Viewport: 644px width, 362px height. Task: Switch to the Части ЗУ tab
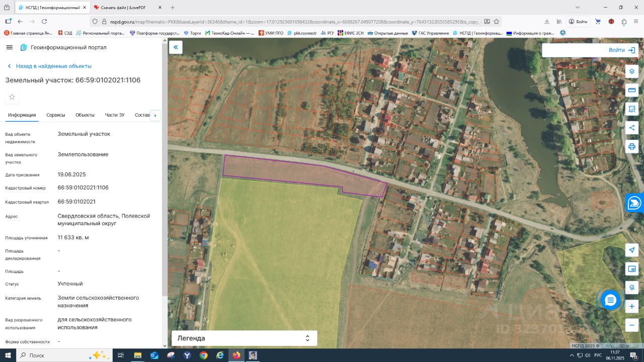coord(115,115)
